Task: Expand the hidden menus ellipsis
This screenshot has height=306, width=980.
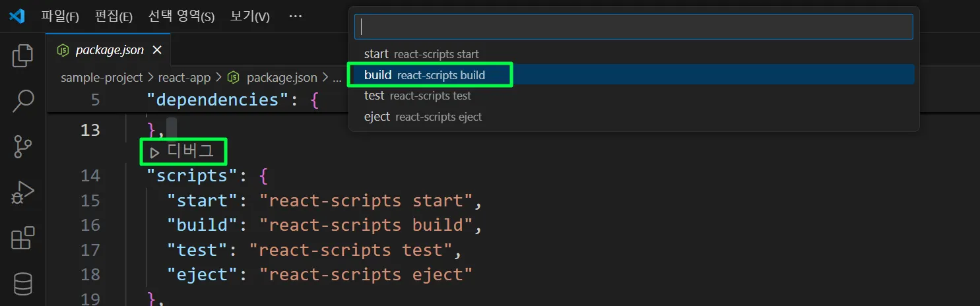Action: 296,16
